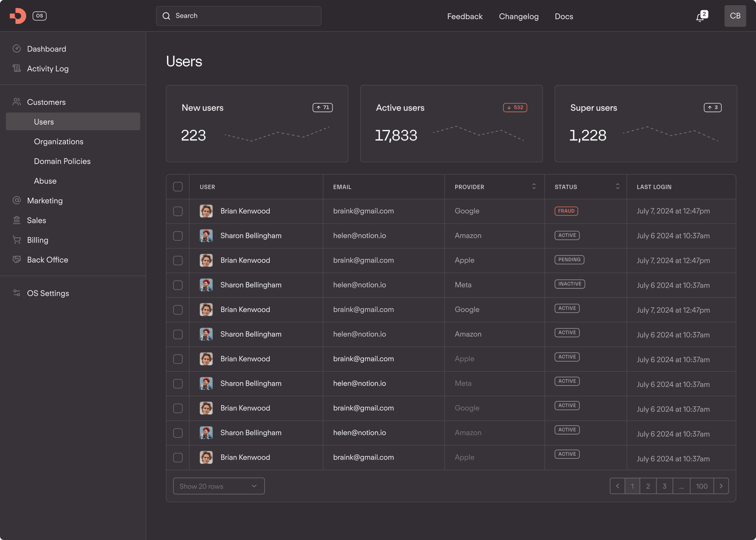Screen dimensions: 756x540
Task: Click the orange app logo
Action: click(x=18, y=16)
